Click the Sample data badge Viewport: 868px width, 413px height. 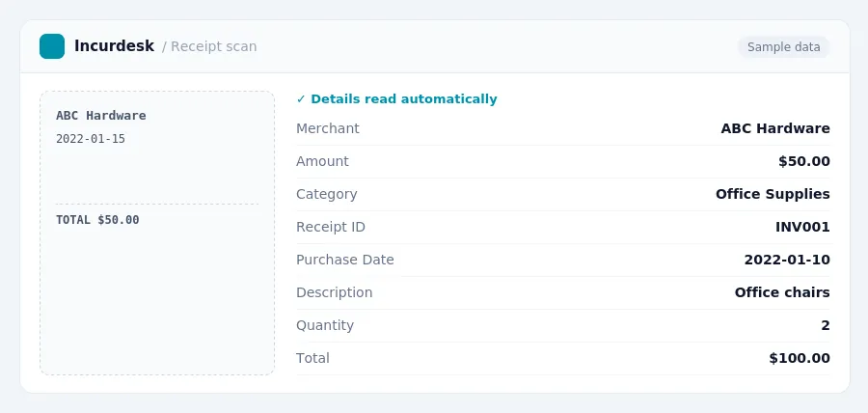[783, 47]
